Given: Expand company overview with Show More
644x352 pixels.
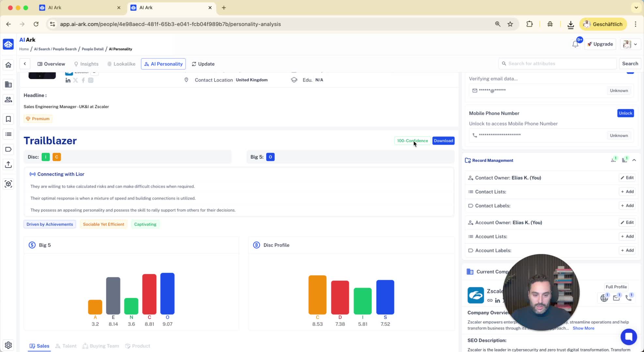Looking at the screenshot, I should click(x=583, y=328).
